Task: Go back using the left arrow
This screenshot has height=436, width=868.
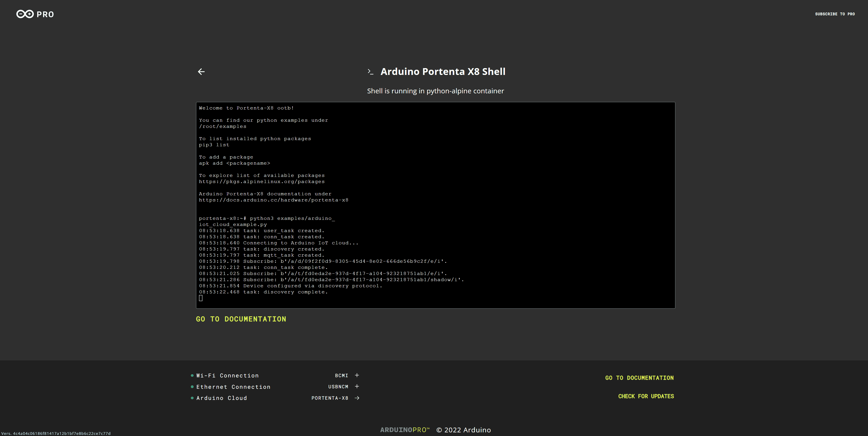Action: click(x=201, y=72)
